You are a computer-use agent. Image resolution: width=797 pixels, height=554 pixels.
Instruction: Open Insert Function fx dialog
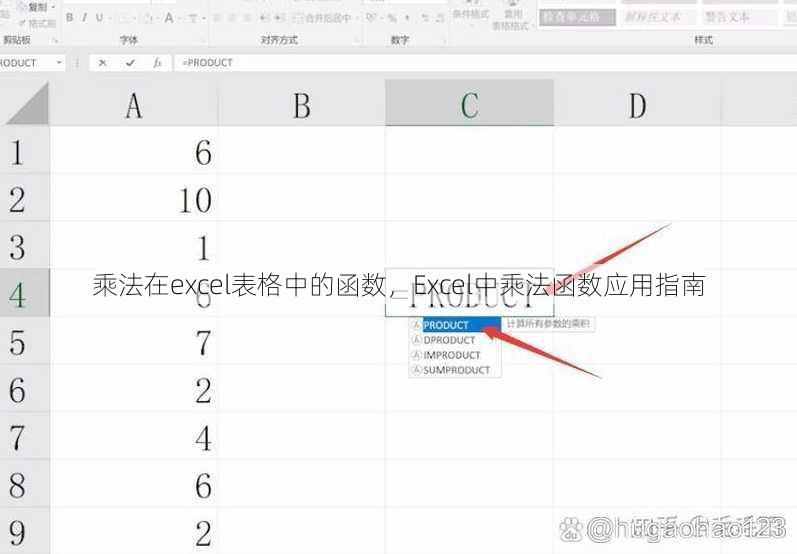158,63
